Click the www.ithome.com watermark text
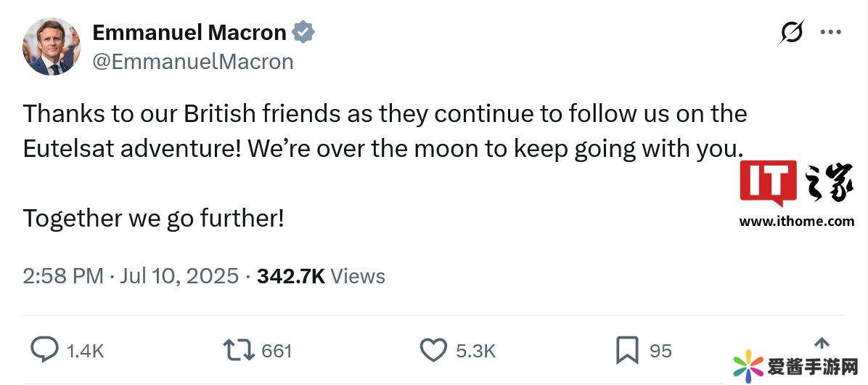868x385 pixels. tap(796, 222)
